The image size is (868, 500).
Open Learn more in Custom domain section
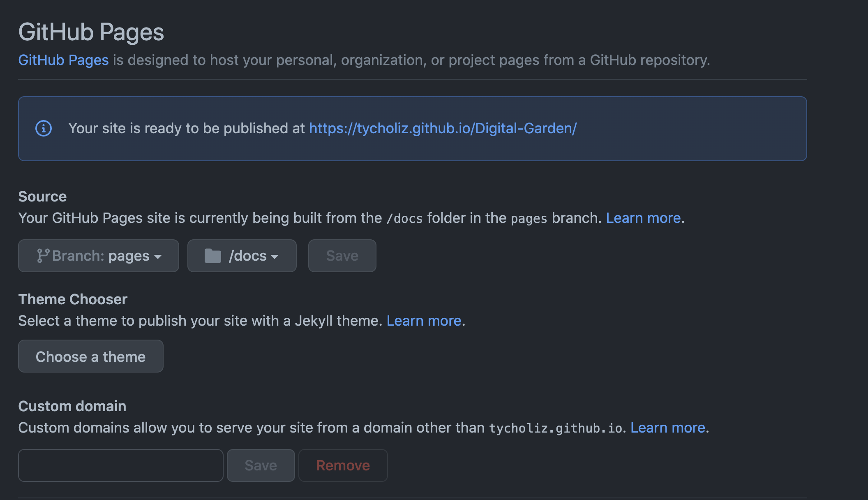(667, 428)
